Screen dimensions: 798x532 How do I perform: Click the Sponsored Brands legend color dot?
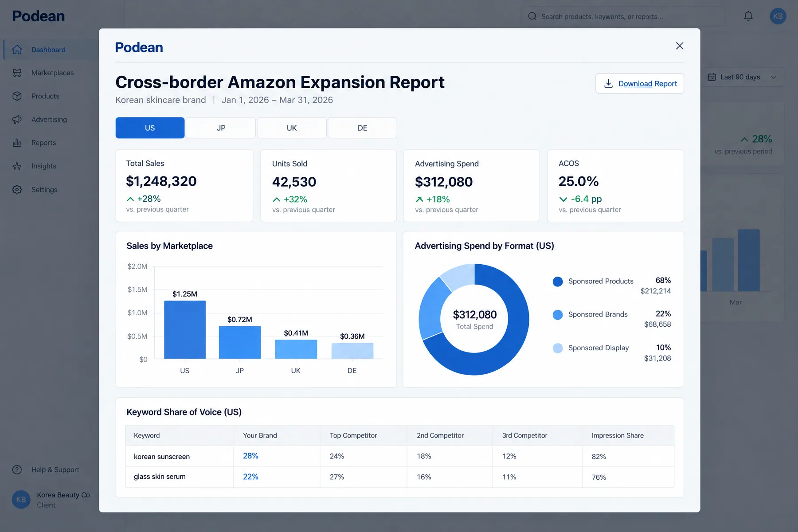point(558,315)
